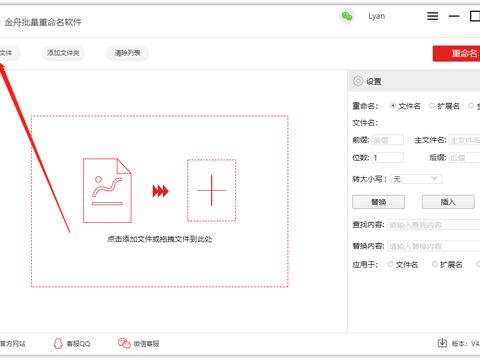Viewport: 480px width, 360px height.
Task: Click the 客服QQ label text
Action: click(79, 343)
